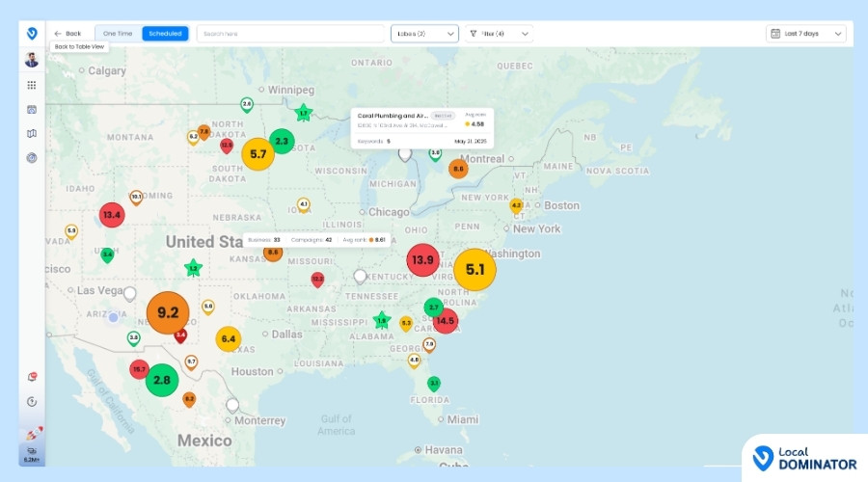Viewport: 868px width, 482px height.
Task: Open the scheduled scans calendar sidebar icon
Action: click(x=32, y=110)
